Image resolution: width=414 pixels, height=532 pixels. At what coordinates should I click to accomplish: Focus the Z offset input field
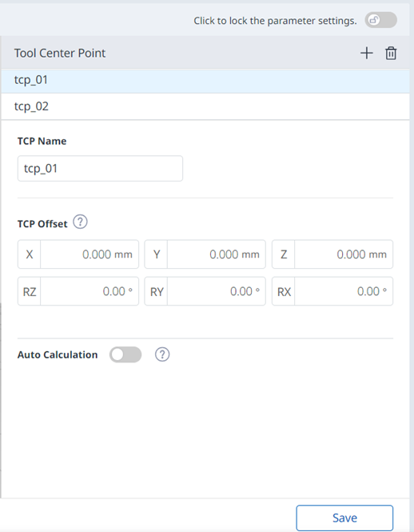(x=344, y=254)
